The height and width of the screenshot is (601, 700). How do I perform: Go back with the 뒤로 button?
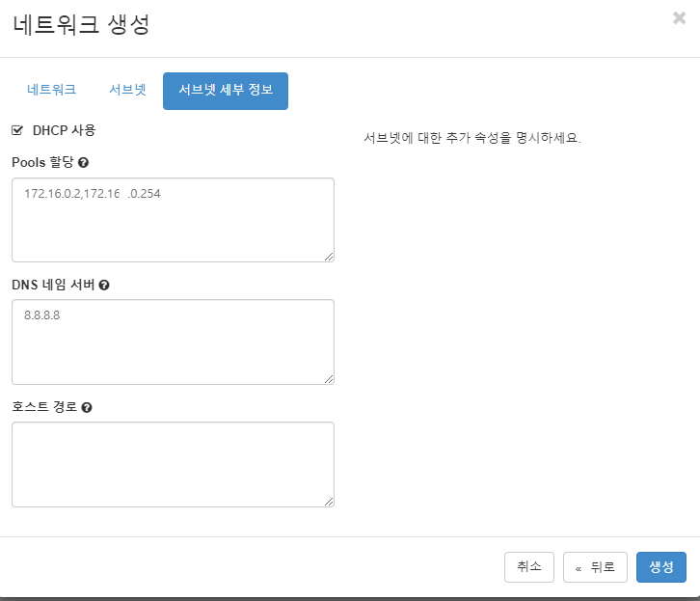pyautogui.click(x=595, y=567)
